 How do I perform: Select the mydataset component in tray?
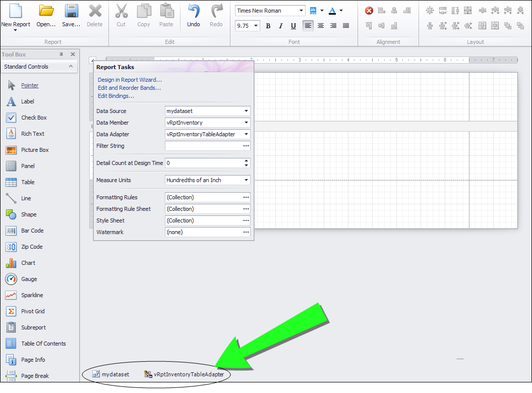point(111,374)
